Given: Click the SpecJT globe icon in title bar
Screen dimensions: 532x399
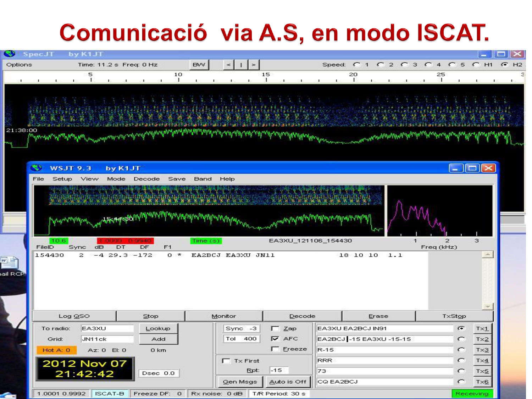Looking at the screenshot, I should (x=10, y=54).
